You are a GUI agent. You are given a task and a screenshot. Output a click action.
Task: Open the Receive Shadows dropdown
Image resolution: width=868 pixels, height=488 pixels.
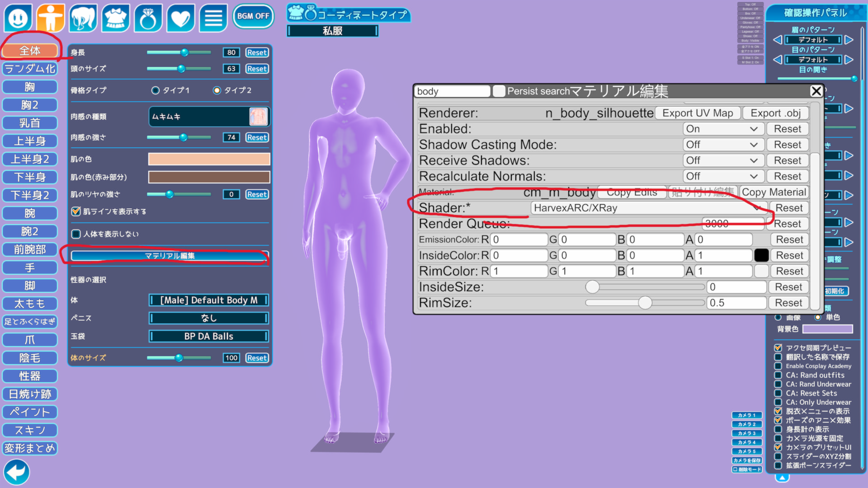pos(723,160)
